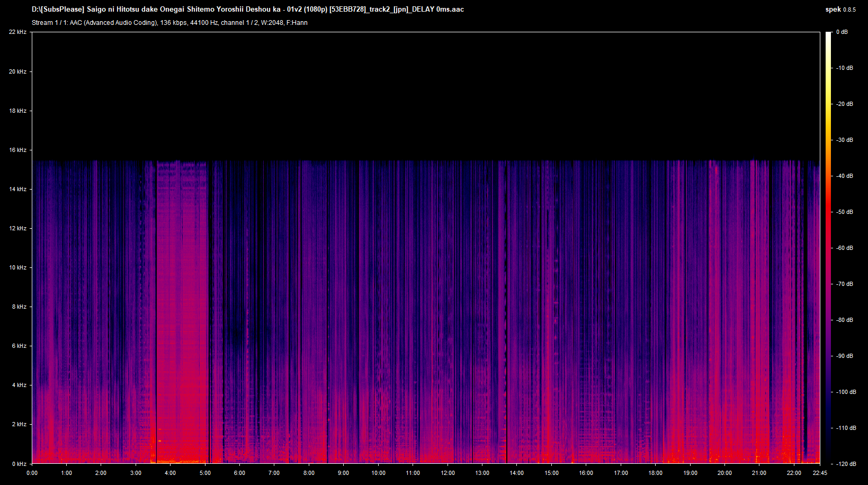Screen dimensions: 868x485
Task: Click the 0 kHz frequency axis label
Action: [19, 464]
